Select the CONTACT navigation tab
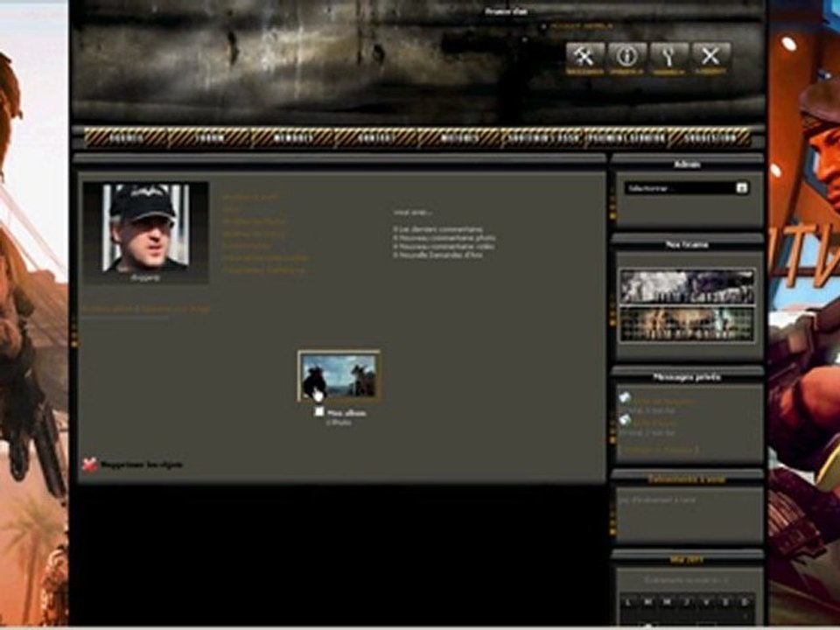Screen dimensions: 840x630 (x=376, y=138)
